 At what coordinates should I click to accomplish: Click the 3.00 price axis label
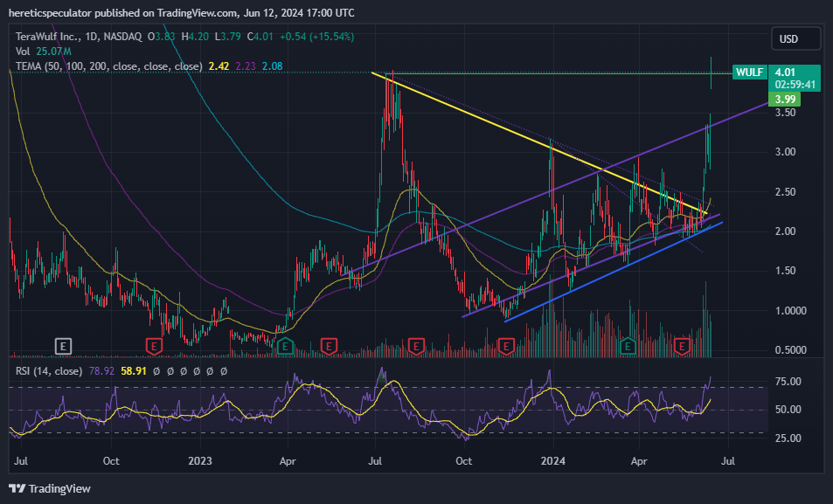[785, 152]
